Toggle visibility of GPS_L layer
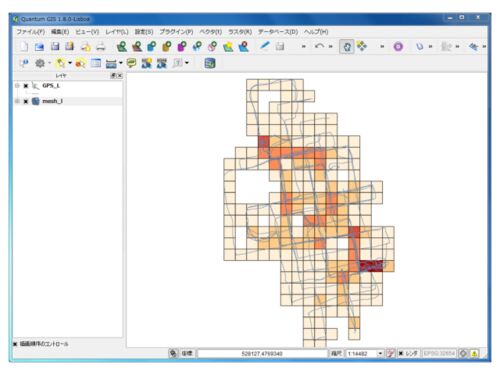 click(26, 86)
